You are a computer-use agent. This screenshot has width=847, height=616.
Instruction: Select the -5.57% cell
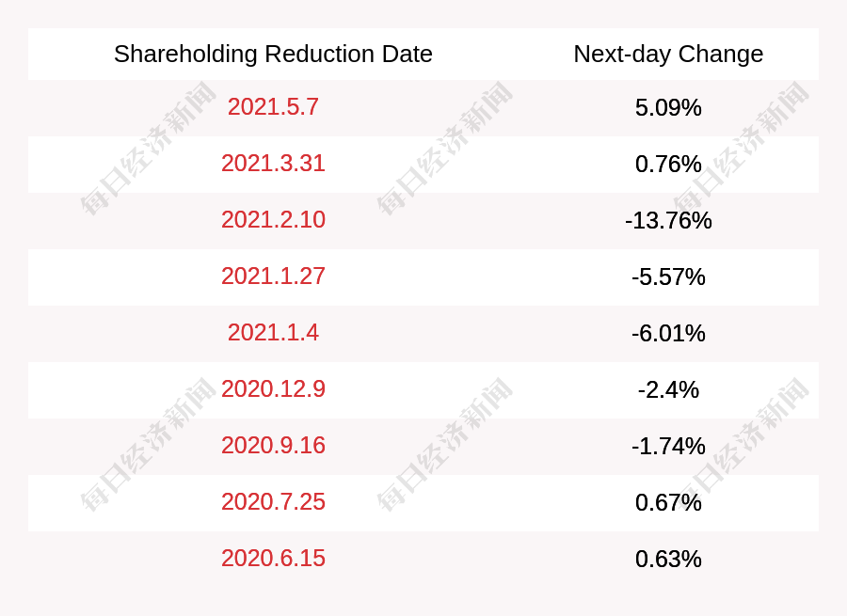668,277
